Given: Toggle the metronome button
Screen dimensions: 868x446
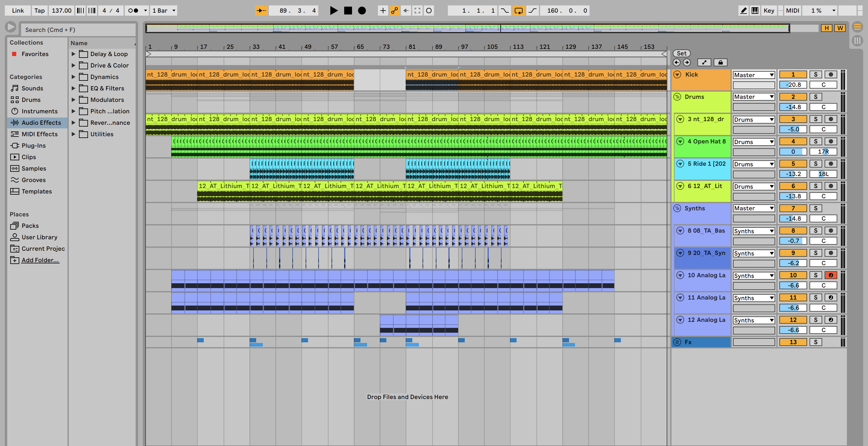Looking at the screenshot, I should 133,11.
